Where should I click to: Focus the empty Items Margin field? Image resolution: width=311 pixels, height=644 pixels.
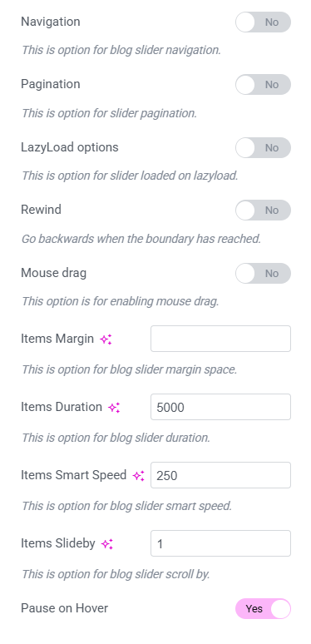point(220,339)
